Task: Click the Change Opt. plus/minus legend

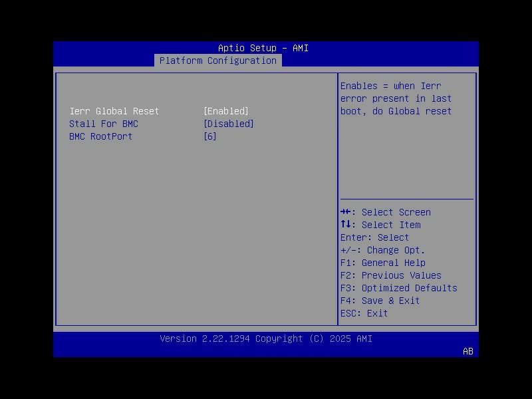Action: coord(382,250)
